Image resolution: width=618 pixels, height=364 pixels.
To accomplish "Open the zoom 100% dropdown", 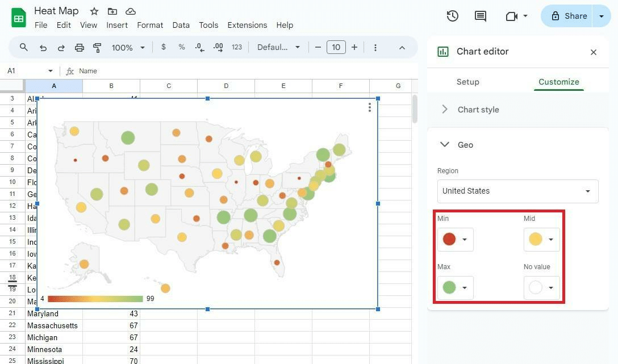I will [x=128, y=48].
